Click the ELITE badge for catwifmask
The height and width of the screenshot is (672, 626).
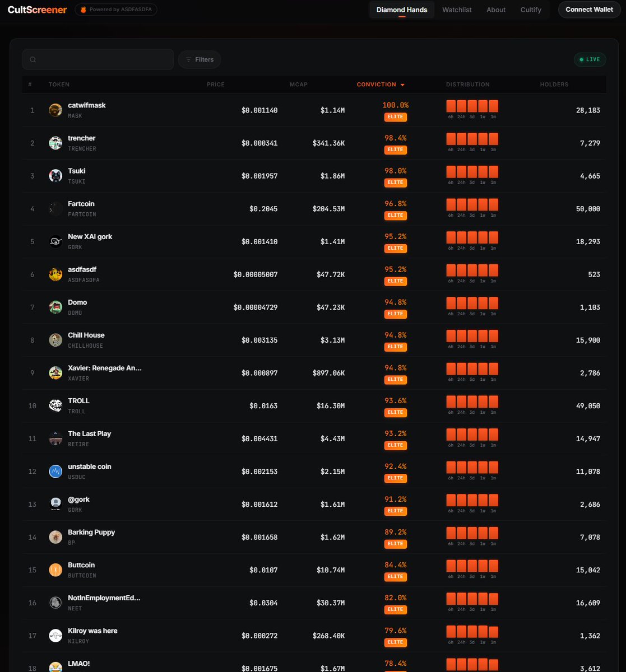click(x=396, y=117)
